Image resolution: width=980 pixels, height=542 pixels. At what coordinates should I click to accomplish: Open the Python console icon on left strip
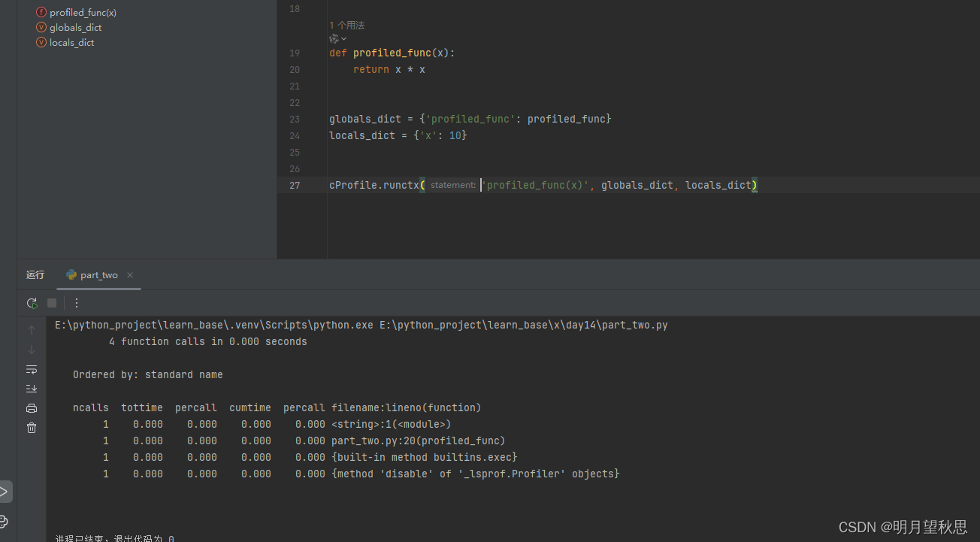coord(4,522)
